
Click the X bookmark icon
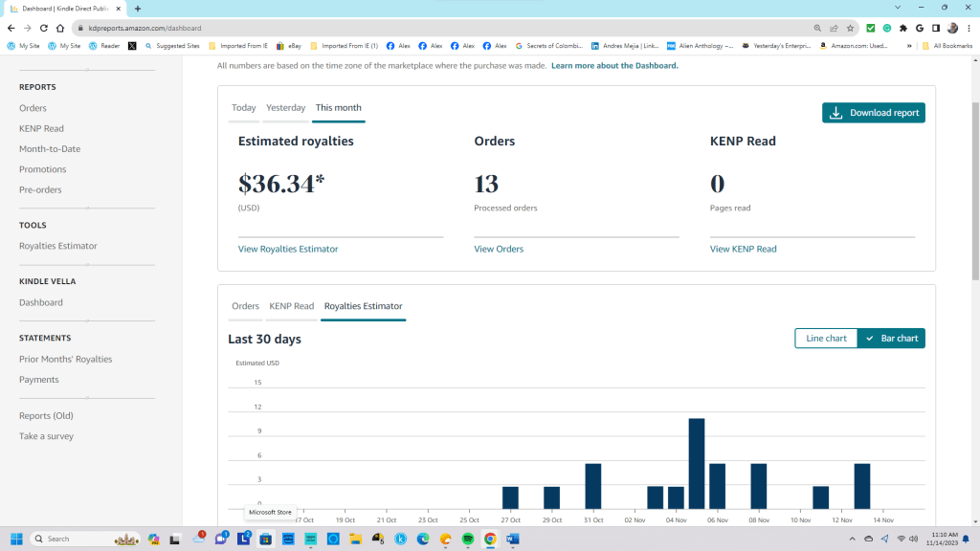[132, 45]
